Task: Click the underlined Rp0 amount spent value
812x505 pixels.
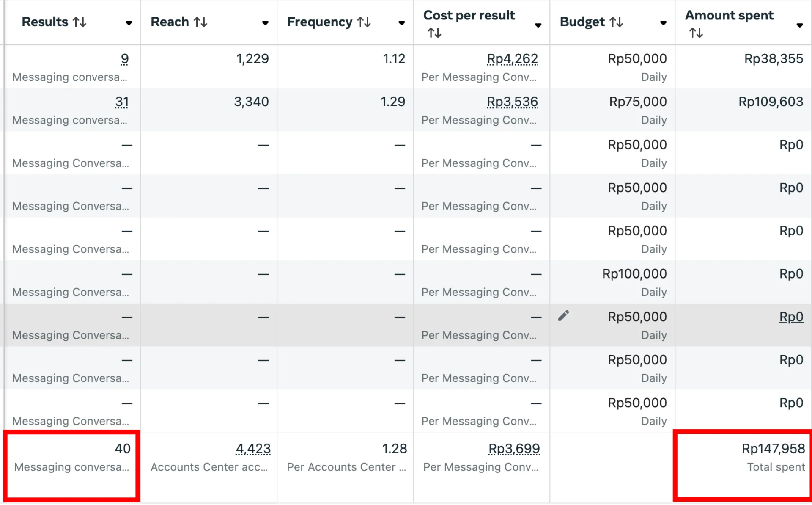Action: tap(791, 317)
